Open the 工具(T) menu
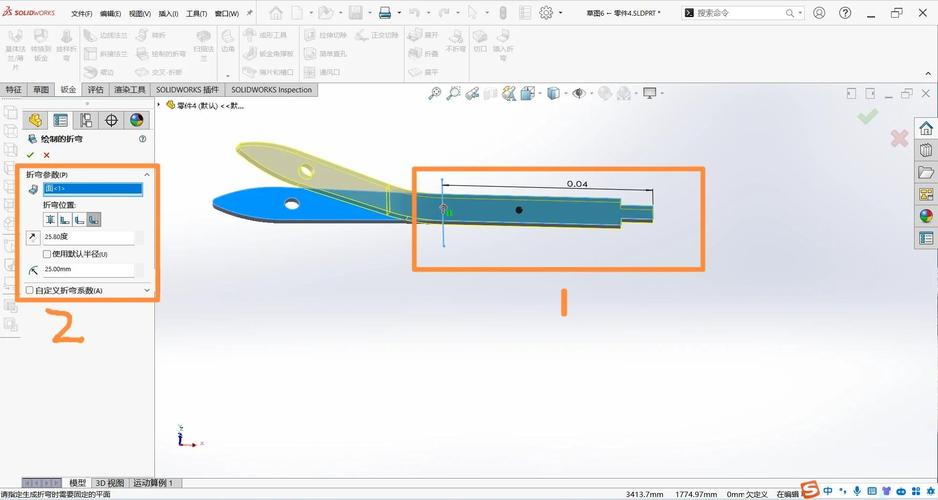The height and width of the screenshot is (500, 938). [x=196, y=13]
